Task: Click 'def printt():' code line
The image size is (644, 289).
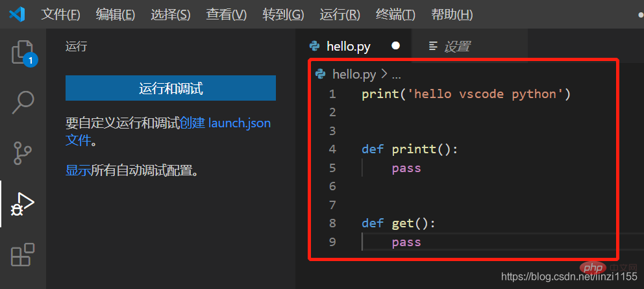Action: click(x=410, y=149)
